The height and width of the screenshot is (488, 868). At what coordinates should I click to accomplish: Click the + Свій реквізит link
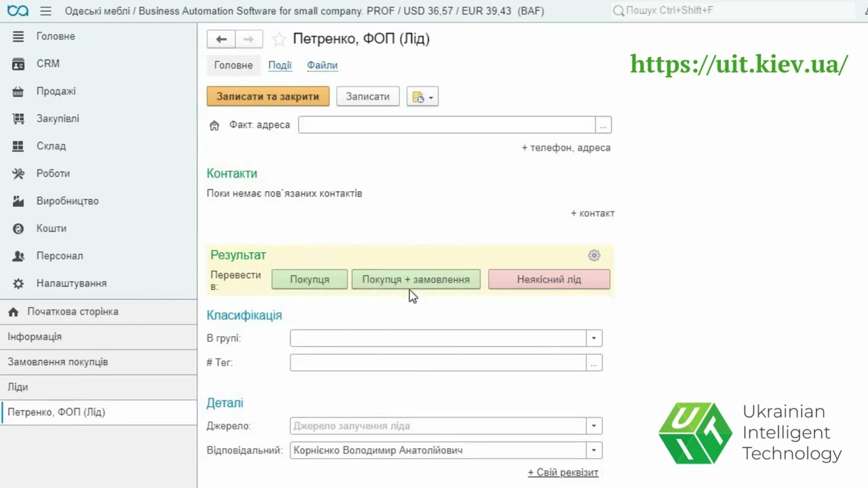tap(563, 472)
